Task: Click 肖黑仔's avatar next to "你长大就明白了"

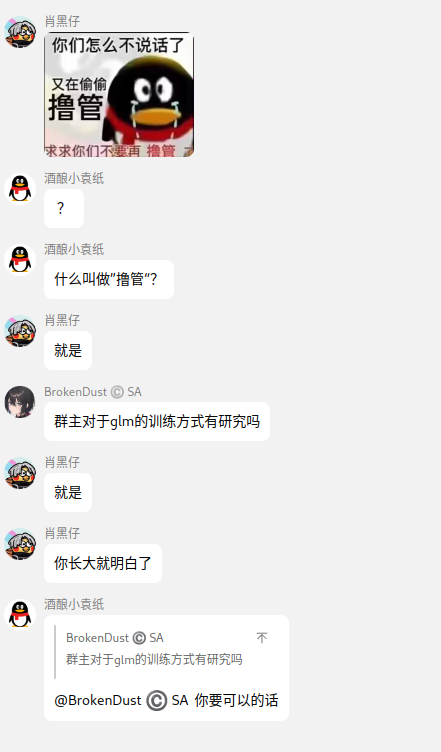Action: click(x=20, y=543)
